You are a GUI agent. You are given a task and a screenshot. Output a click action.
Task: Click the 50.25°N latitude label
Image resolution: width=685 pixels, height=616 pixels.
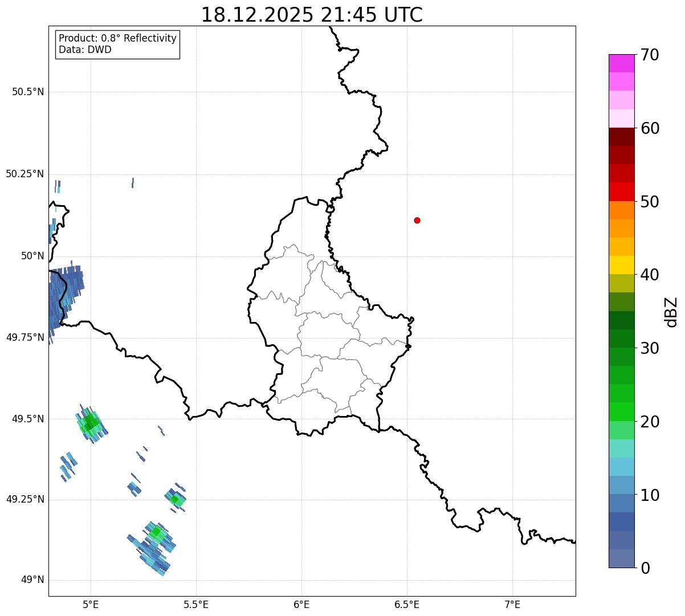[x=25, y=174]
